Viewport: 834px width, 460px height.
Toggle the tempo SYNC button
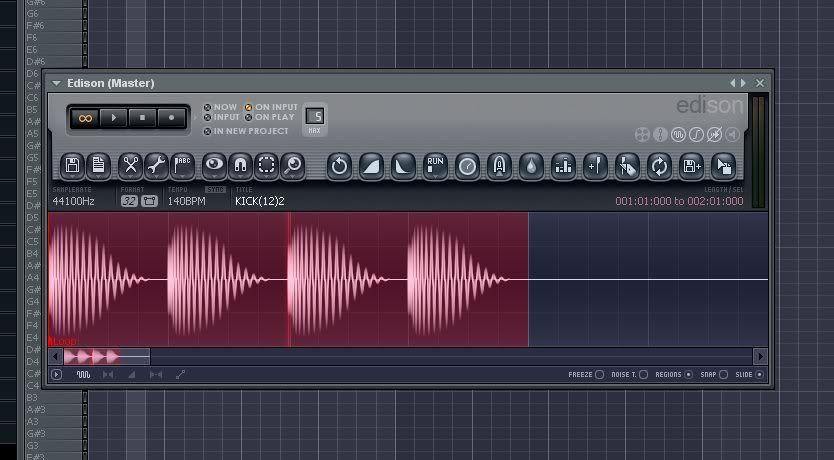pyautogui.click(x=215, y=189)
